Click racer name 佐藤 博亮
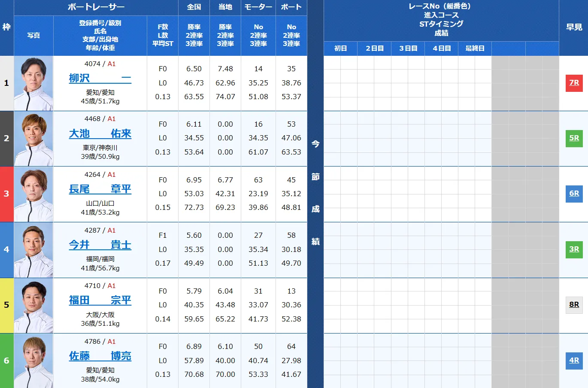The width and height of the screenshot is (588, 388). (100, 356)
